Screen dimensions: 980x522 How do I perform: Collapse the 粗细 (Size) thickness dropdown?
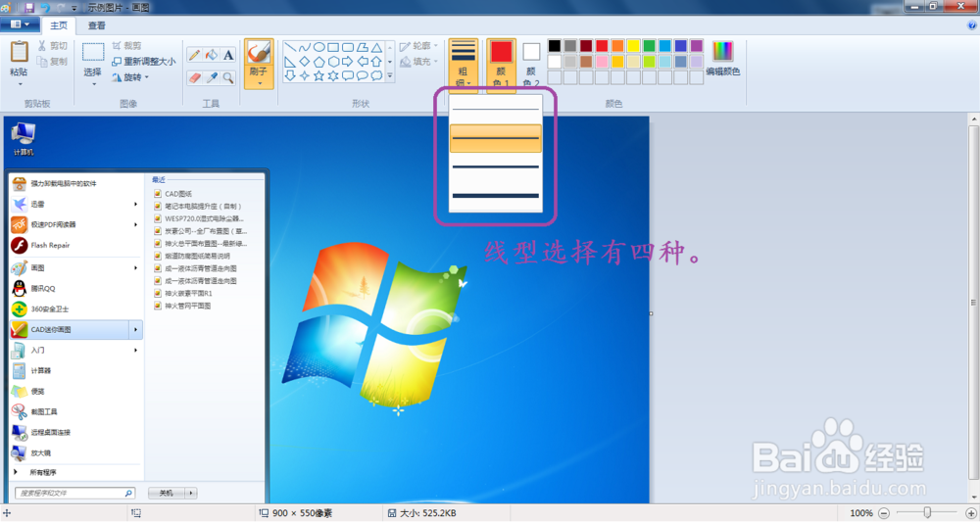pos(464,65)
